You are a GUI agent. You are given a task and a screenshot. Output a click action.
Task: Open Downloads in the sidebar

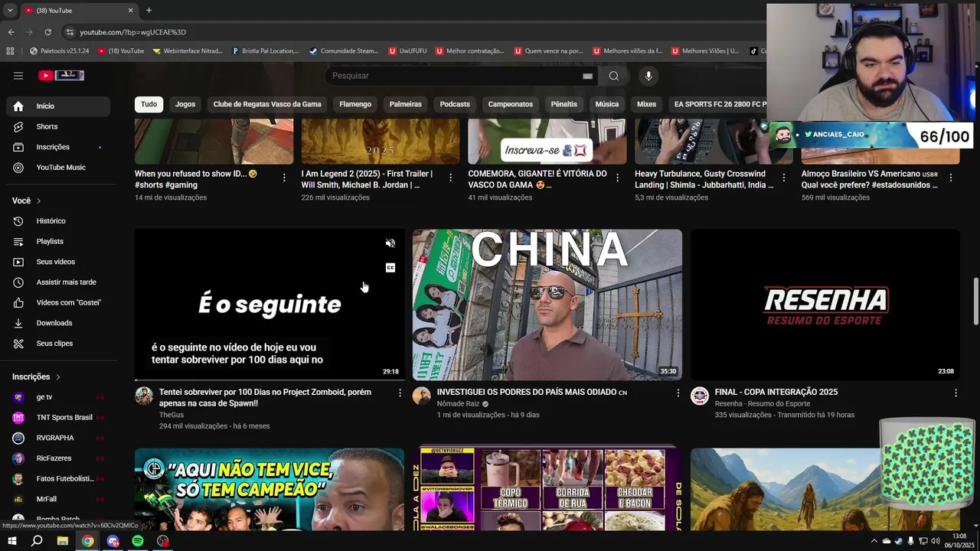click(x=58, y=323)
